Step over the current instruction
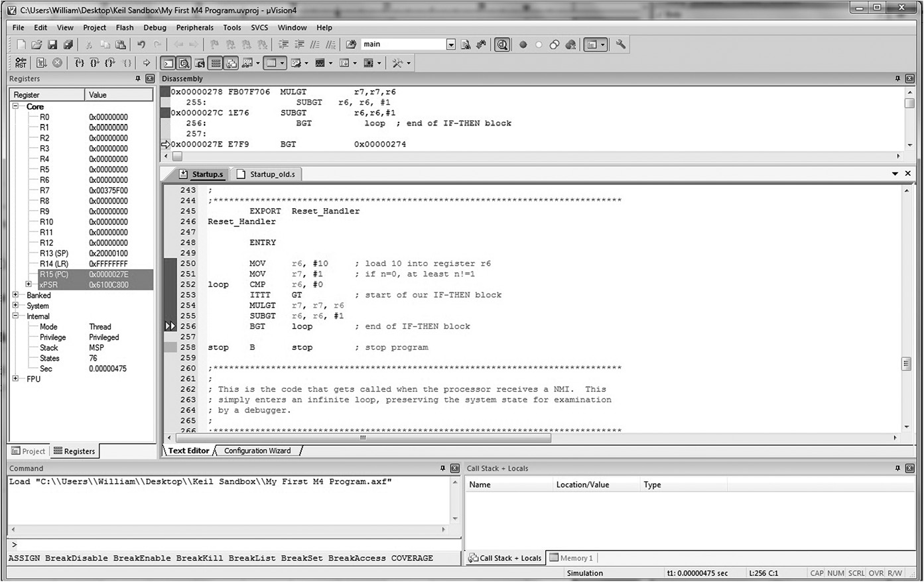Image resolution: width=924 pixels, height=582 pixels. tap(95, 62)
